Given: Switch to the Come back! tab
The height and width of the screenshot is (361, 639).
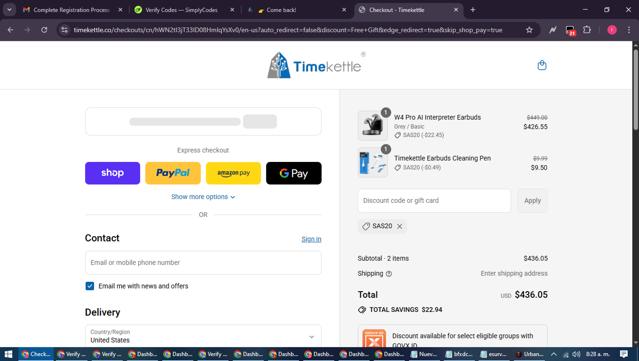Looking at the screenshot, I should pyautogui.click(x=296, y=10).
